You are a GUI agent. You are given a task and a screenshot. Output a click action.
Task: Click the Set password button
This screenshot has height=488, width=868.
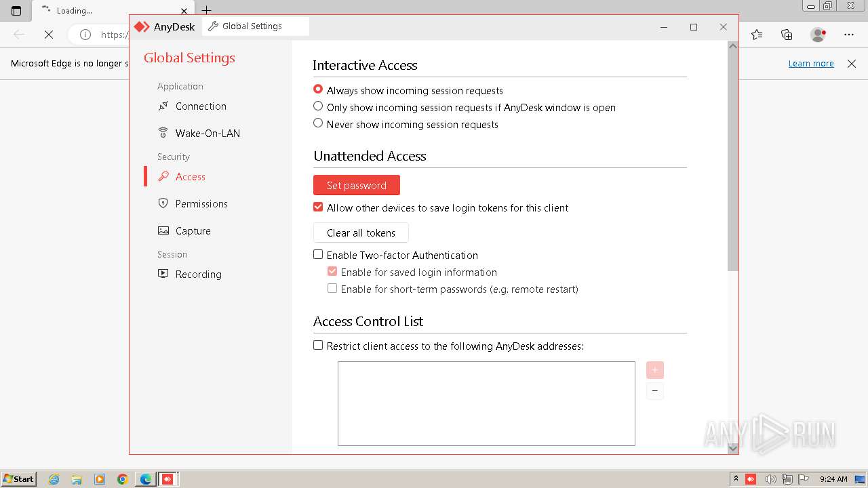(357, 185)
